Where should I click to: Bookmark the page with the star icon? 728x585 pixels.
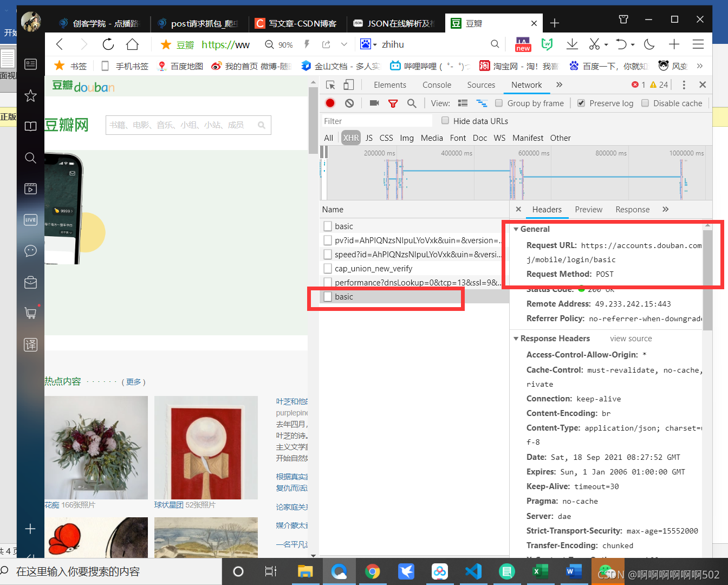(x=166, y=44)
